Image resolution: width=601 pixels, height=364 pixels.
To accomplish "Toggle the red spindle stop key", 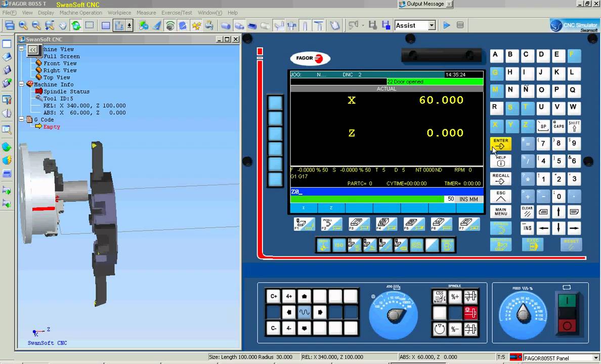I will click(x=470, y=312).
